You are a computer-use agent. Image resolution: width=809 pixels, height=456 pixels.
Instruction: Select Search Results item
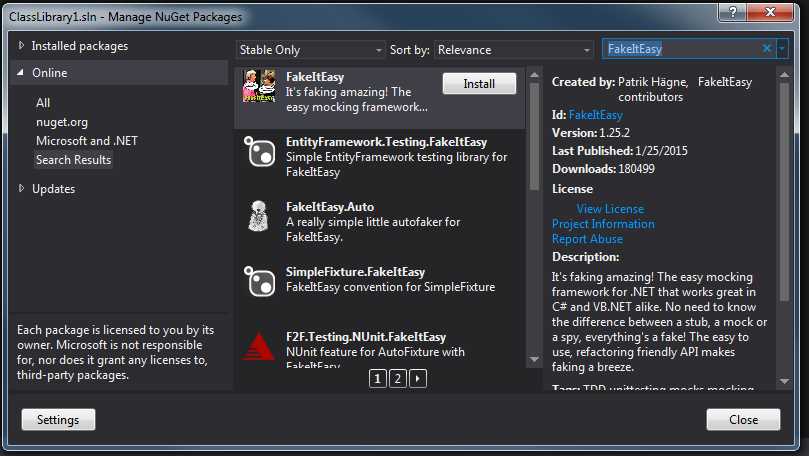coord(73,160)
